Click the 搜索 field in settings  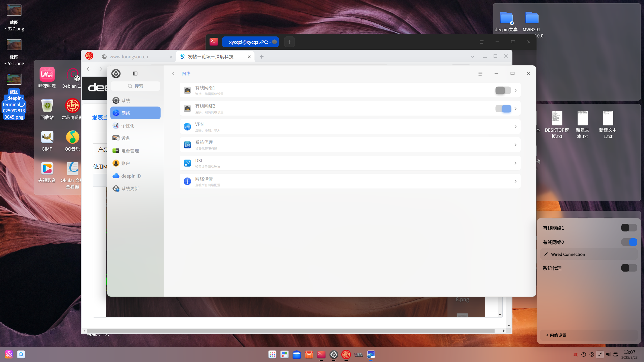[x=135, y=86]
